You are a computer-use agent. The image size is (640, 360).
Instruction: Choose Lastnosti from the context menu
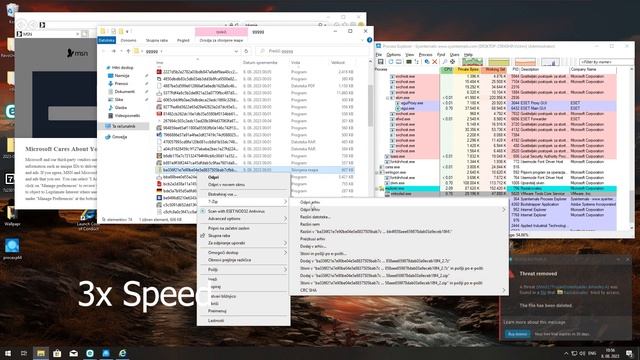244,320
